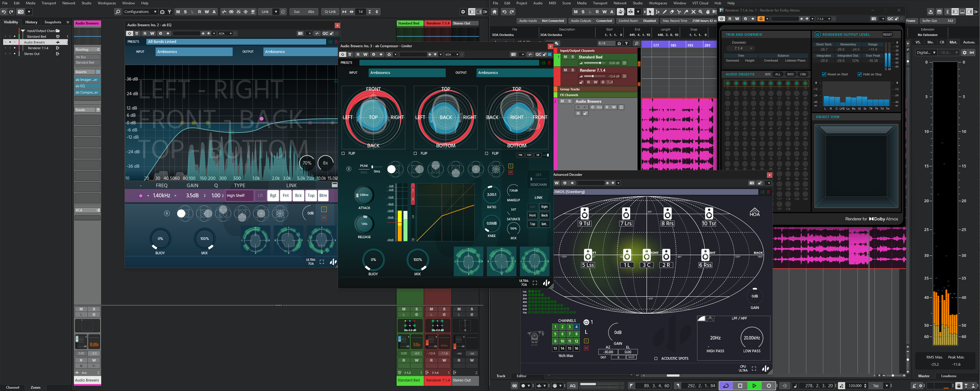Toggle Renderer Output Level power icon
Viewport: 980px width, 391px height.
[x=818, y=35]
